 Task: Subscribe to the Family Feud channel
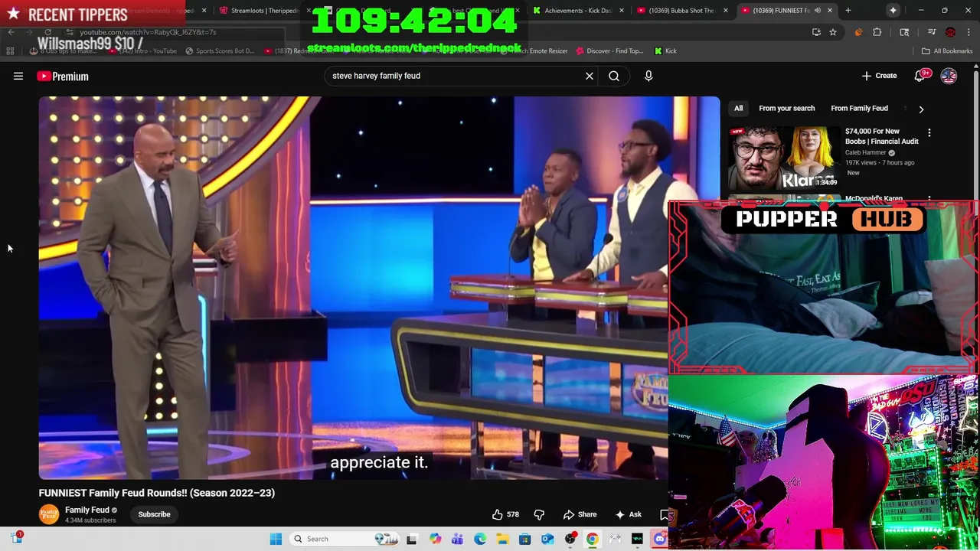154,514
